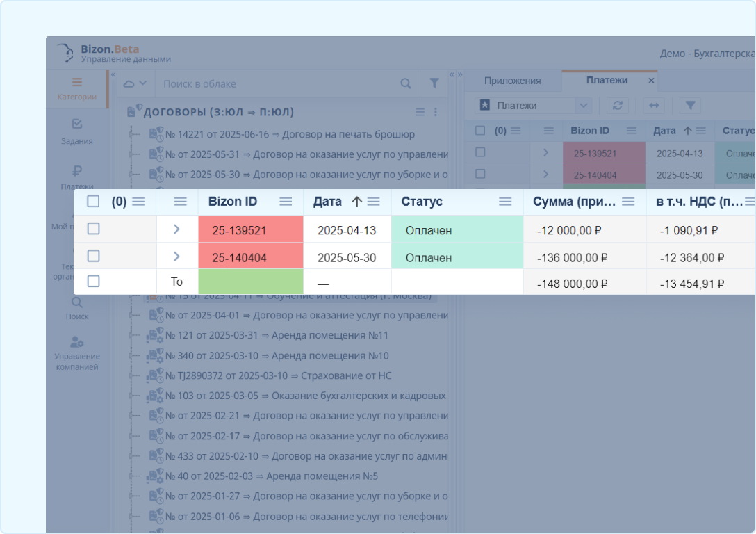Switch to the Приложения tab
The image size is (756, 534).
(x=512, y=81)
